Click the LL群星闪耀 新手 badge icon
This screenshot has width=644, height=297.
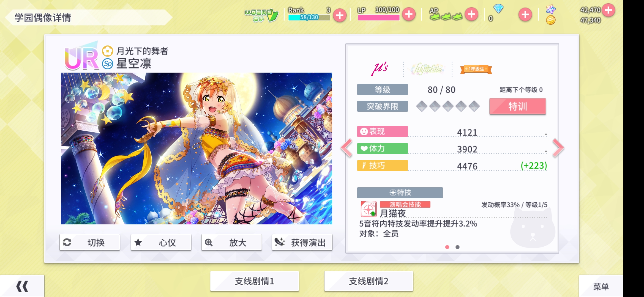point(261,15)
